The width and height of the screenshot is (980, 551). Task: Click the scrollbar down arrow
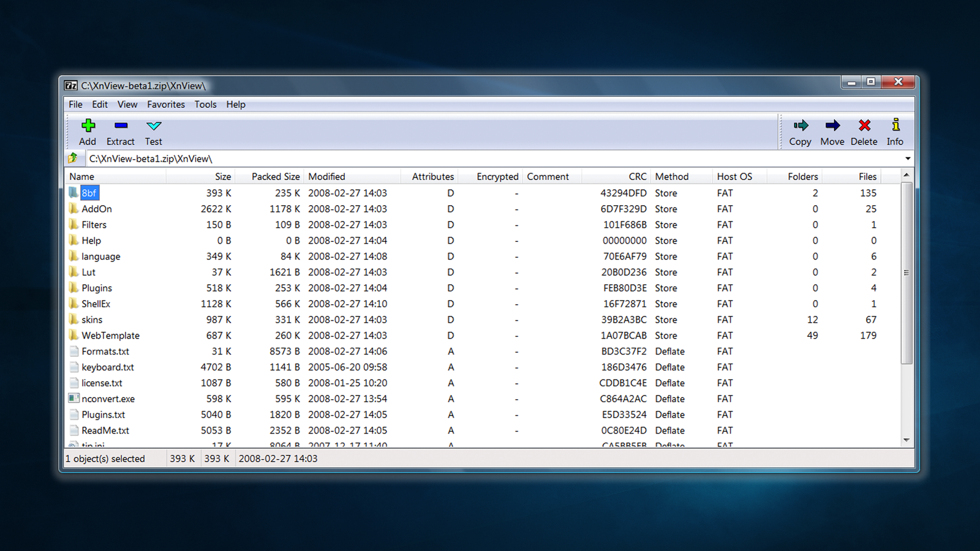[907, 440]
